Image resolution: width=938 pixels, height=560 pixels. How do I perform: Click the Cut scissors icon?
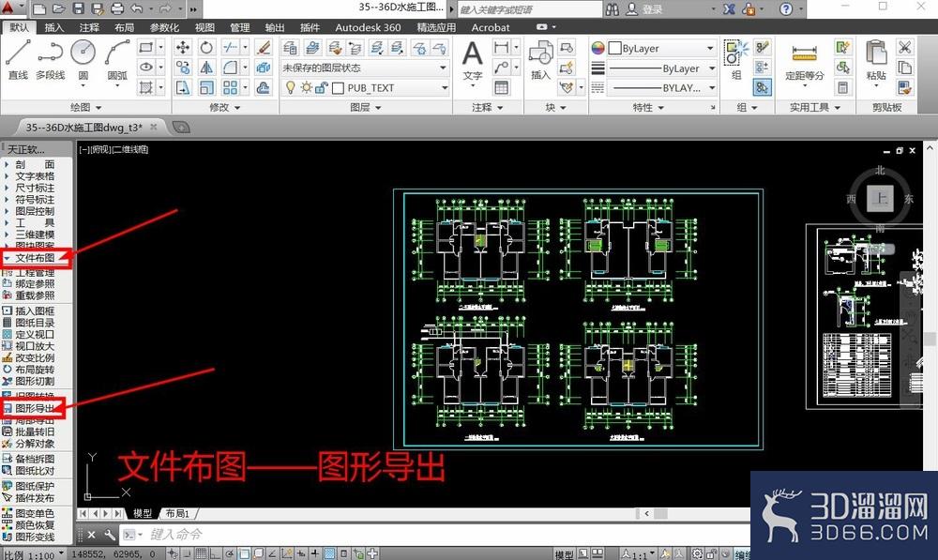coord(904,47)
